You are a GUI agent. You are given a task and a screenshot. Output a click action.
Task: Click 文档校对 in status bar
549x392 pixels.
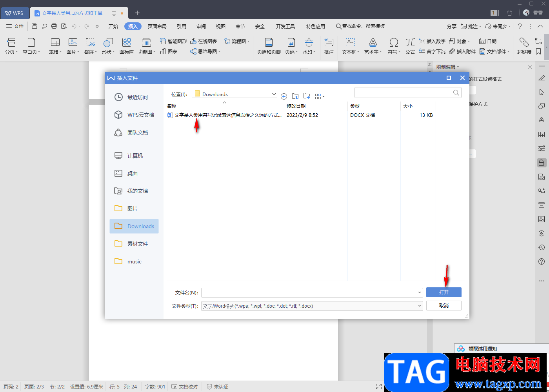(x=185, y=387)
